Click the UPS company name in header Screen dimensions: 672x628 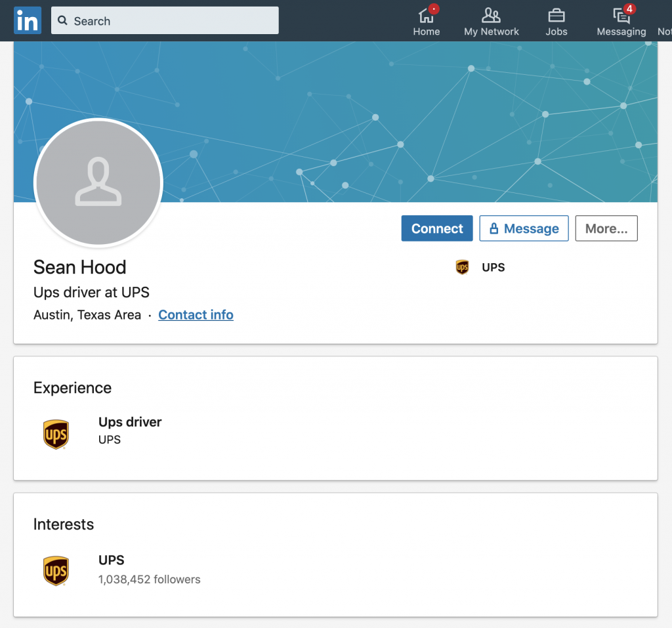pos(493,267)
